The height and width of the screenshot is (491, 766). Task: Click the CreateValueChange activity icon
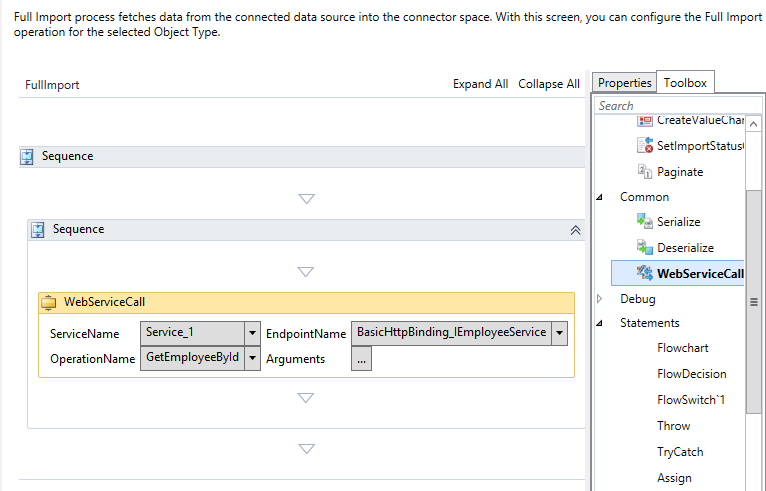click(x=645, y=120)
